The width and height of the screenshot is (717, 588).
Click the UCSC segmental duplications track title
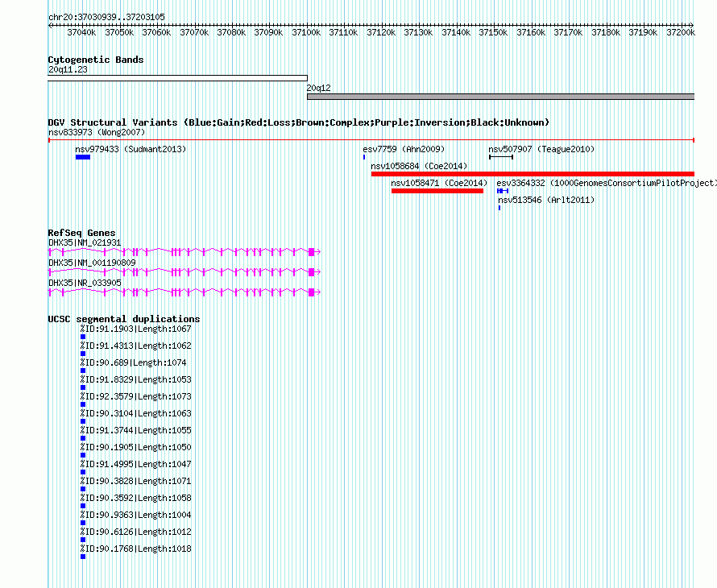point(124,319)
